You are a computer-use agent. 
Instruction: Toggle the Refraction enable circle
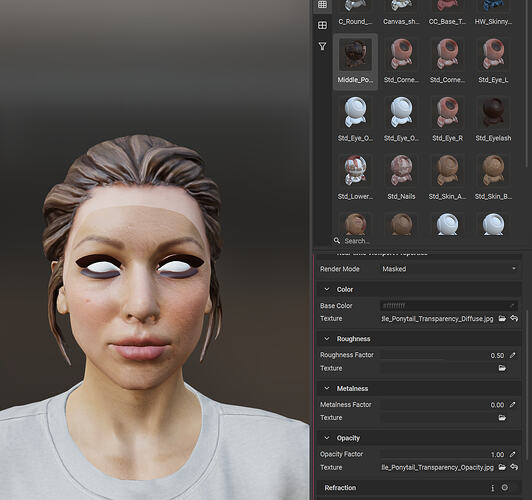pyautogui.click(x=505, y=487)
